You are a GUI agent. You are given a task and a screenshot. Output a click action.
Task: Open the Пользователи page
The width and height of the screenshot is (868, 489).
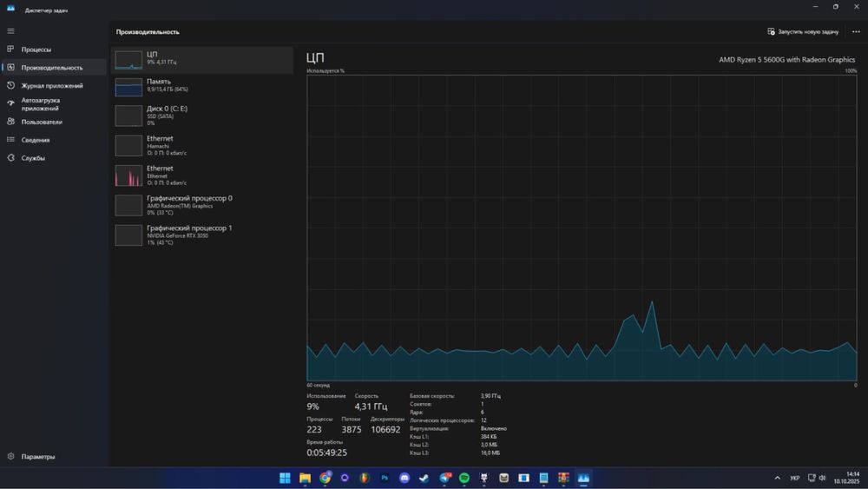54,122
